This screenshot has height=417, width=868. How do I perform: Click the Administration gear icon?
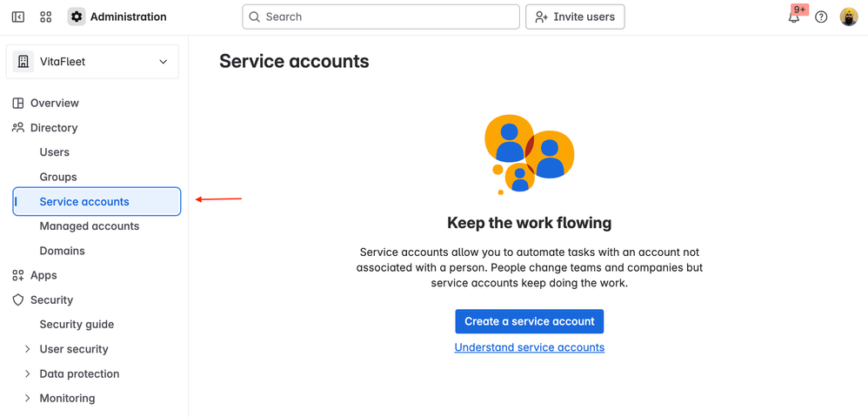point(77,17)
